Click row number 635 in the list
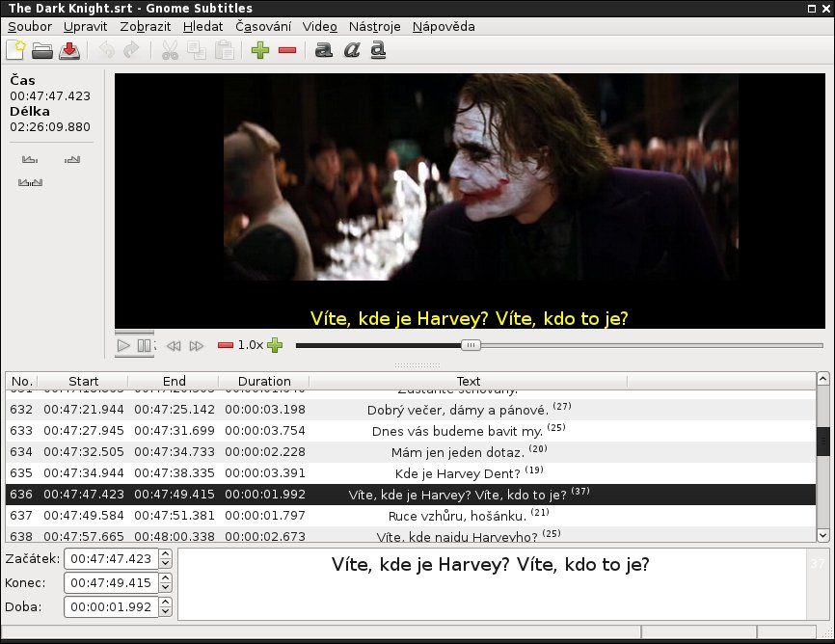Image resolution: width=835 pixels, height=644 pixels. (x=21, y=473)
